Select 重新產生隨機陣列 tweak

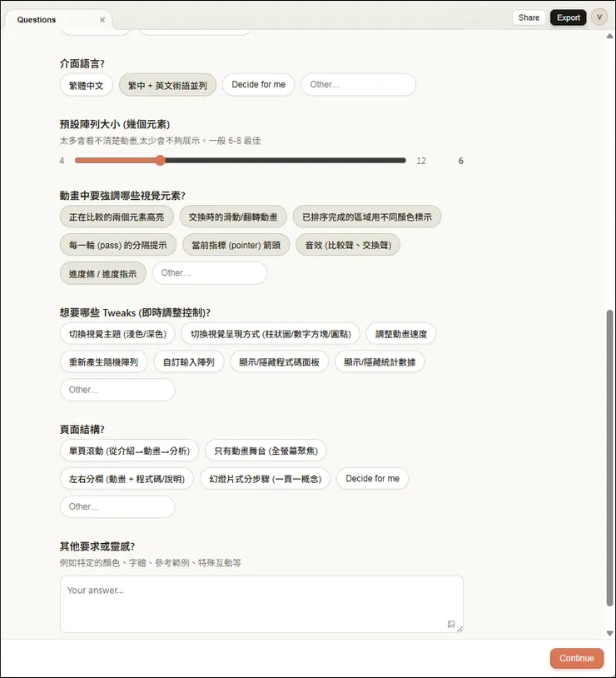click(104, 362)
